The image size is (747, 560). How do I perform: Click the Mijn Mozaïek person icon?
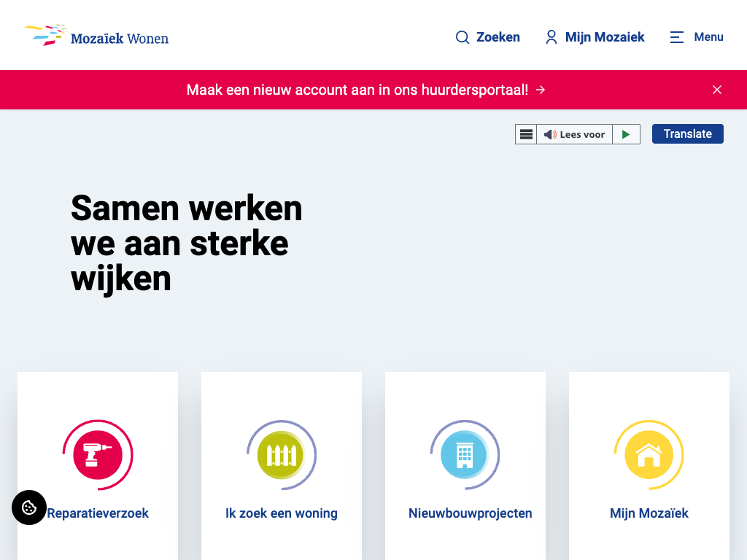click(551, 37)
